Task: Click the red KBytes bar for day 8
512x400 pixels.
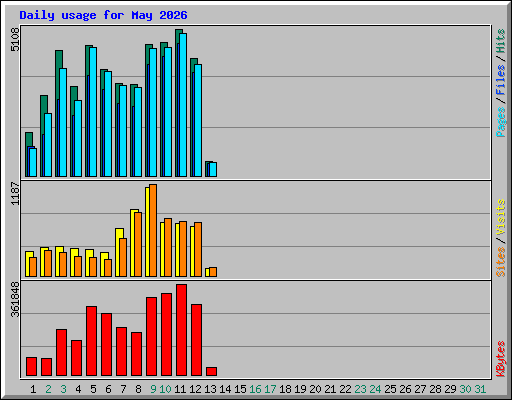Action: click(136, 354)
